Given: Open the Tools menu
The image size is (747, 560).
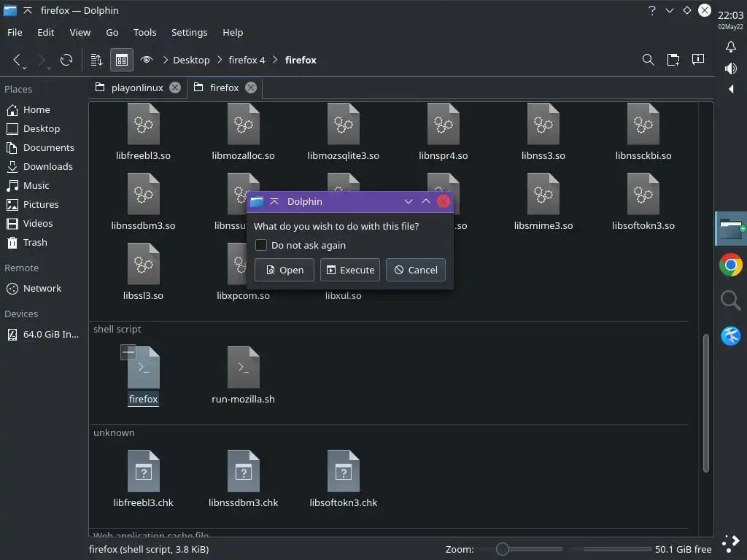Looking at the screenshot, I should (x=145, y=32).
